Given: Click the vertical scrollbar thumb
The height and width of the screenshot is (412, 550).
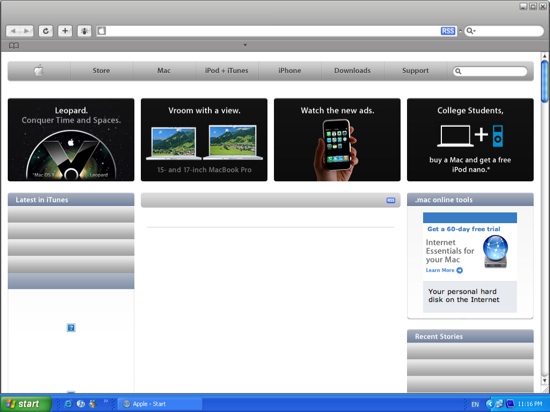Looking at the screenshot, I should coord(544,81).
